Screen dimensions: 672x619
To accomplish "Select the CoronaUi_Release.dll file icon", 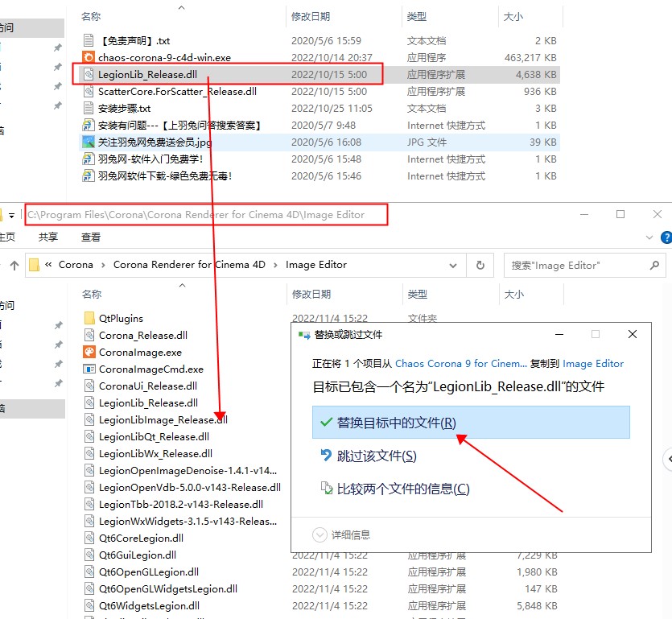I will [x=89, y=386].
